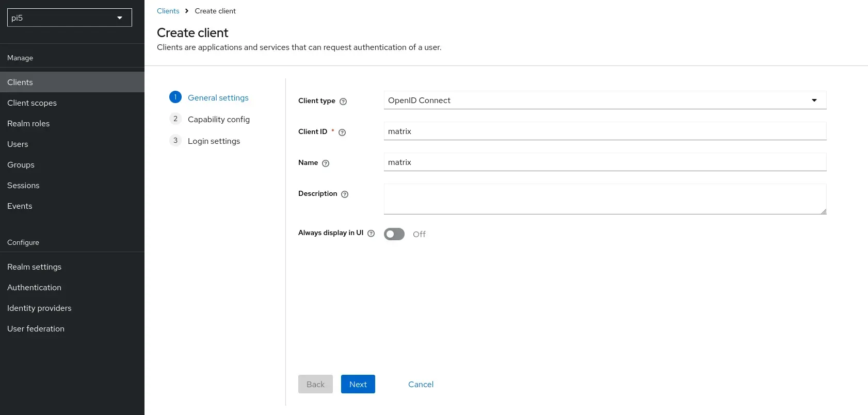868x415 pixels.
Task: Open the pi5 realm selector dropdown
Action: 70,18
